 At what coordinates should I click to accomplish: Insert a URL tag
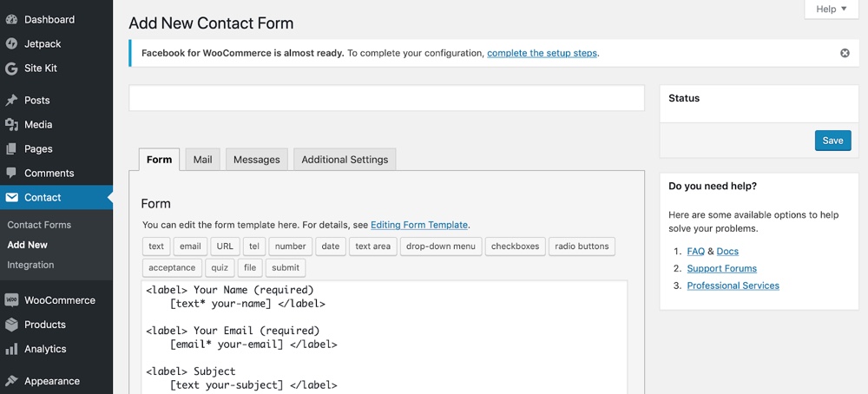tap(225, 246)
